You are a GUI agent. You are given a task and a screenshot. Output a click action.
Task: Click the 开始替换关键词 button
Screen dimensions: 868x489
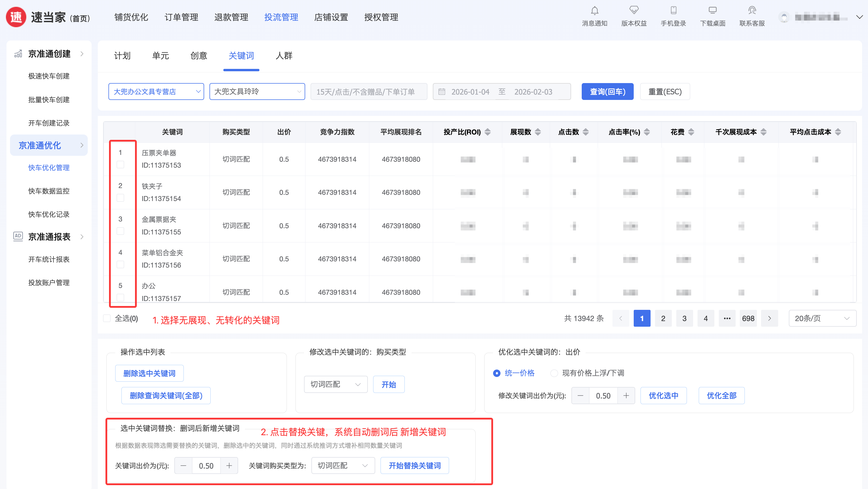[x=415, y=465]
